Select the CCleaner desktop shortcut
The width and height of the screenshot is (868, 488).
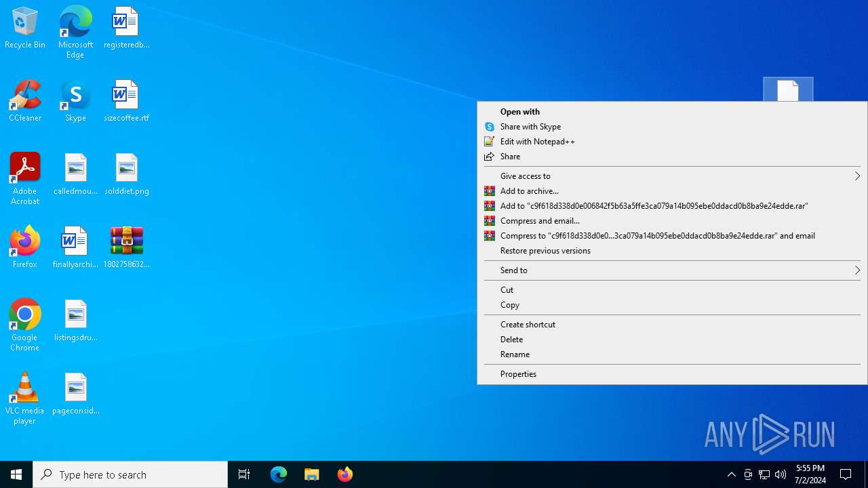coord(25,101)
